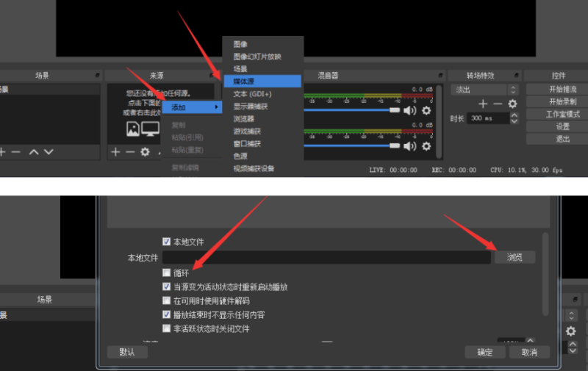The image size is (588, 371).
Task: Undock the 转场特效 panel
Action: pos(517,76)
